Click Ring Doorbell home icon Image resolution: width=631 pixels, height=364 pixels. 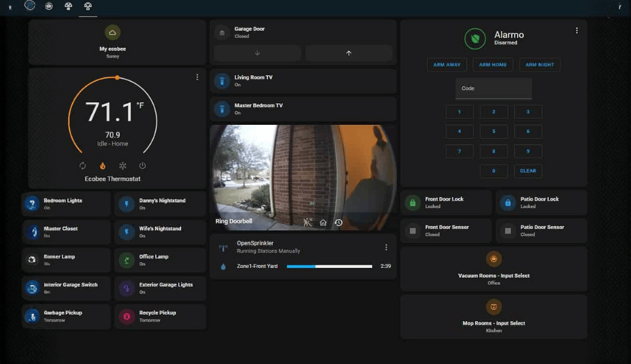[x=323, y=222]
